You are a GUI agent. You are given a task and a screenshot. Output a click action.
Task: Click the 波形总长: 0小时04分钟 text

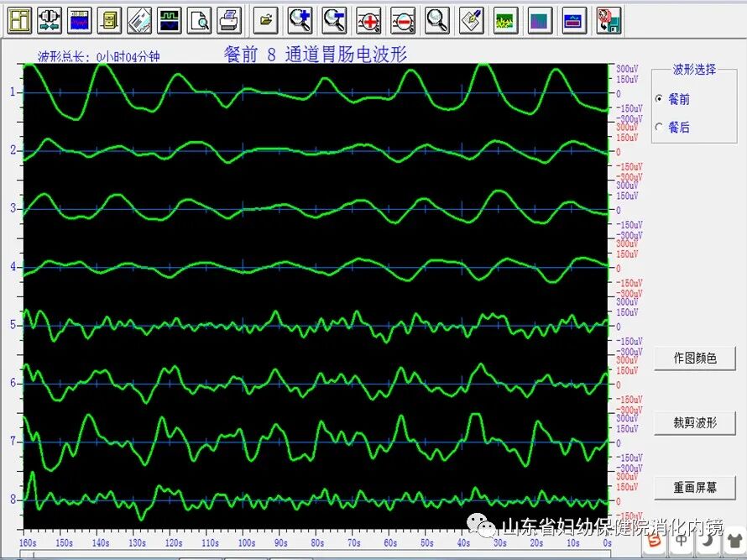pyautogui.click(x=98, y=57)
